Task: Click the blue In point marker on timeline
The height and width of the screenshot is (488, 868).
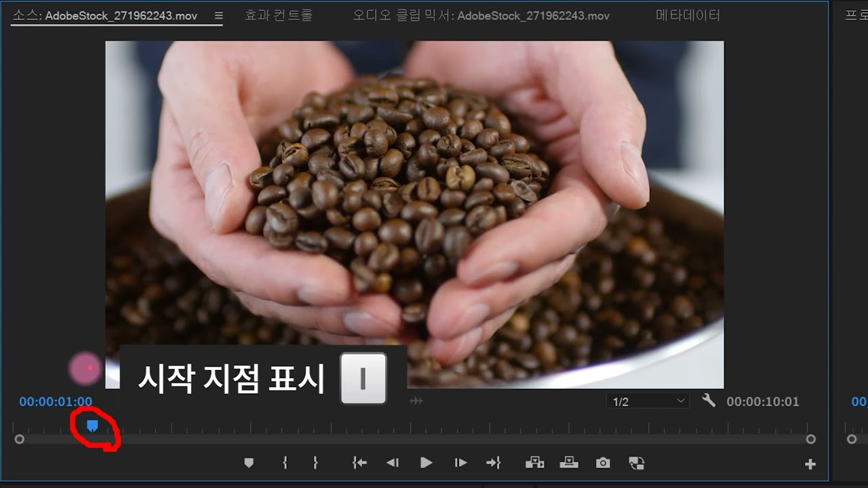Action: [92, 424]
